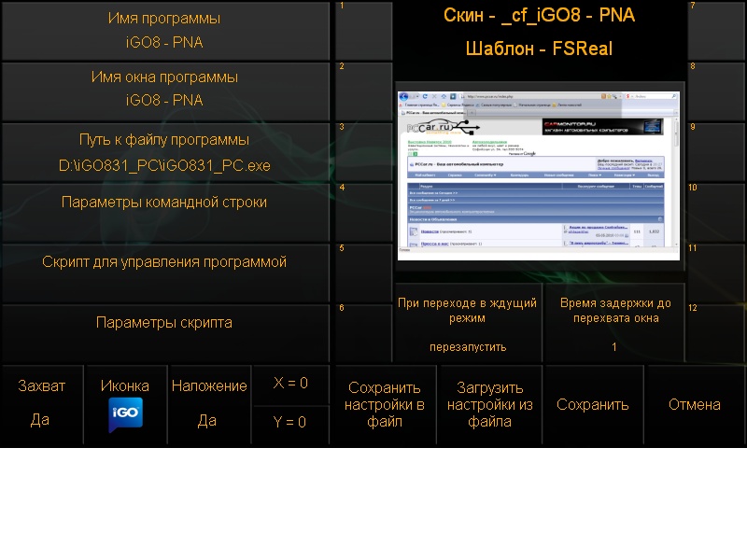The image size is (747, 560).
Task: Click the 'Шаблон - FSReal' label
Action: tap(539, 49)
